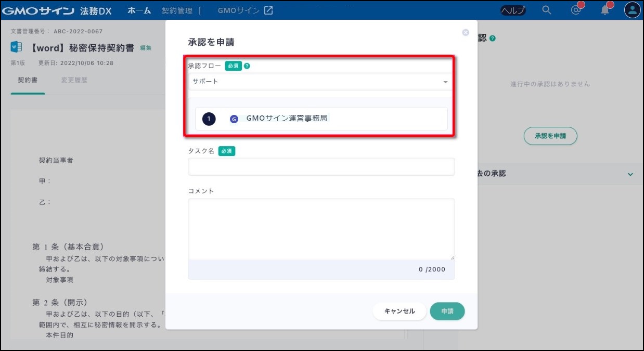Click inside the コメント text area
The image size is (644, 351).
click(x=321, y=229)
